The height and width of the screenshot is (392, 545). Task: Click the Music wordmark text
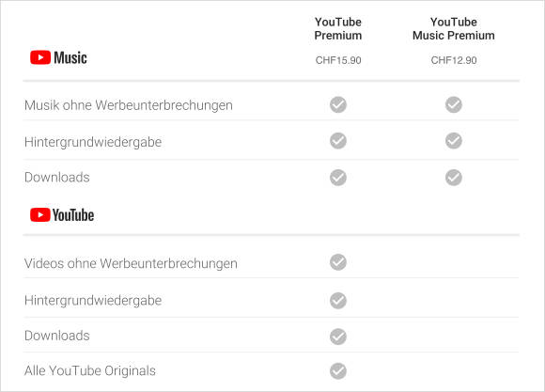pos(70,57)
